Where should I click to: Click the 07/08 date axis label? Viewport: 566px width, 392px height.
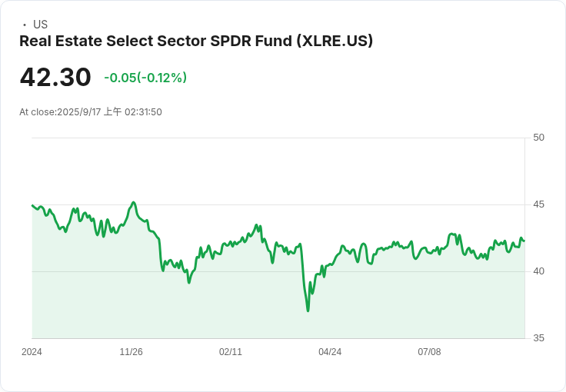pos(429,352)
